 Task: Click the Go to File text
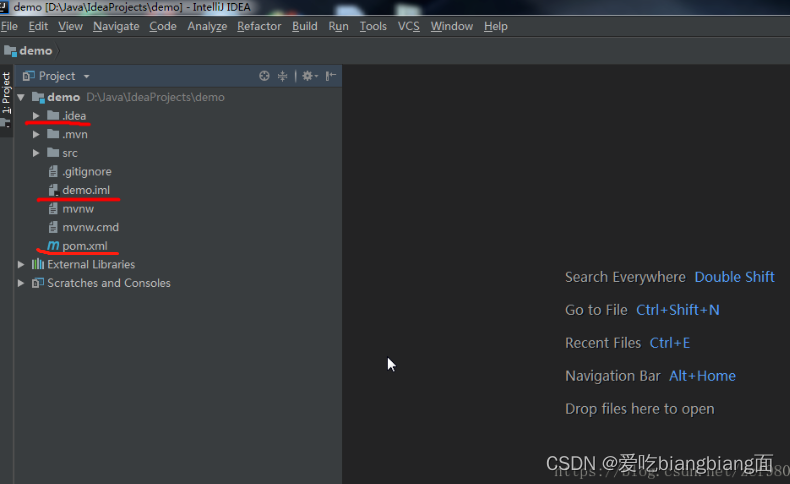pyautogui.click(x=596, y=310)
